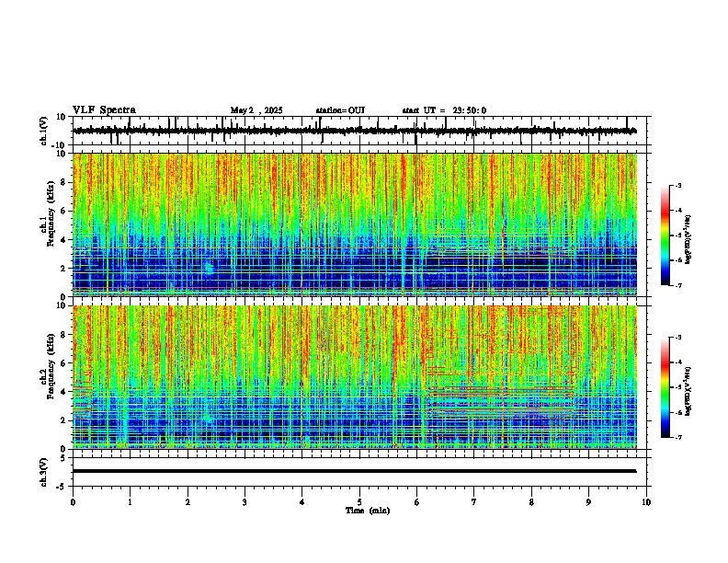This screenshot has width=728, height=563.
Task: Click the "VLF Spectra" title text
Action: click(x=104, y=110)
